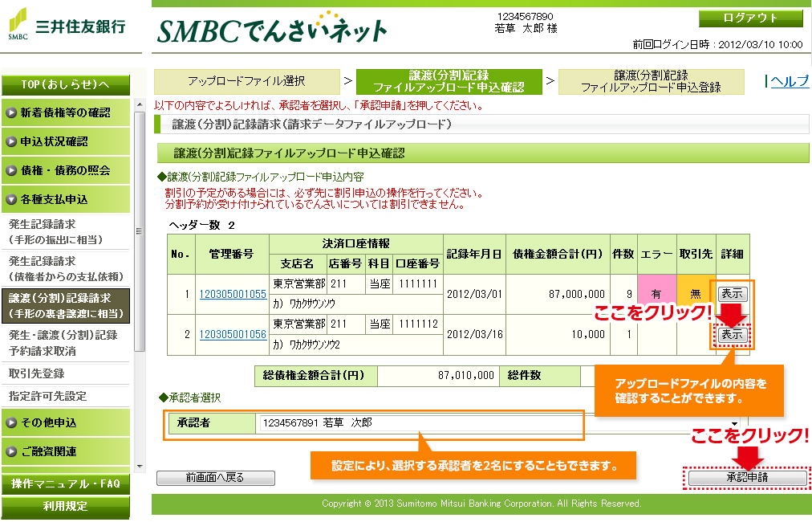The width and height of the screenshot is (812, 522).
Task: Click amount 87,000,000 cell
Action: pos(557,294)
